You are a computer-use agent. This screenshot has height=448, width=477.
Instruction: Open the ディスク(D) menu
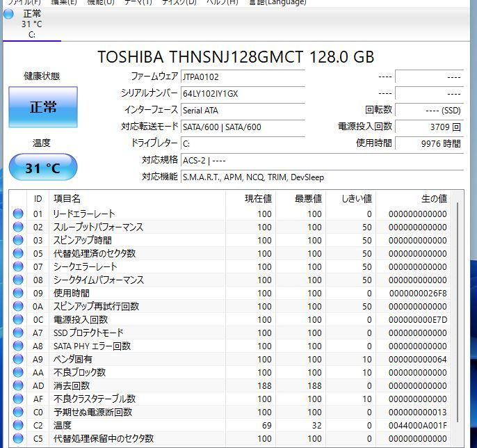coord(179,3)
